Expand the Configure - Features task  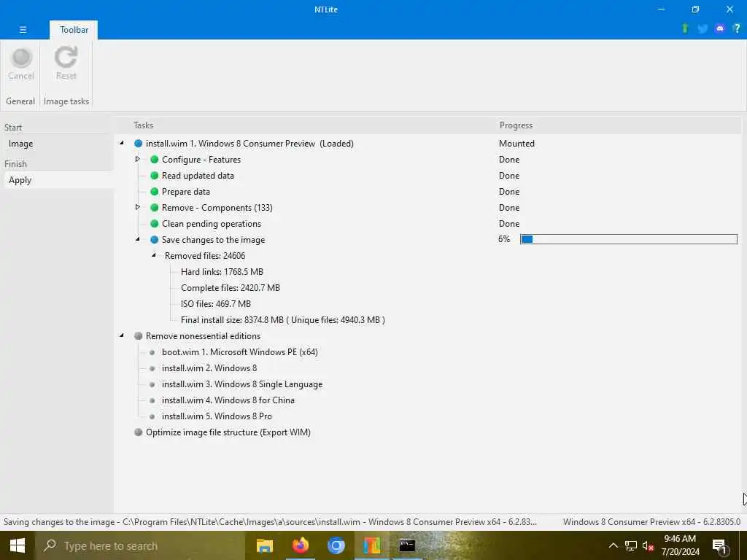tap(138, 159)
